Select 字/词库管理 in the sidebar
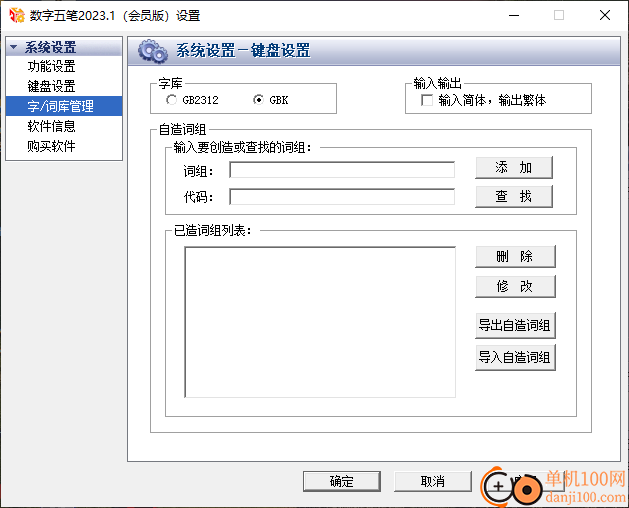This screenshot has height=508, width=629. tap(64, 106)
